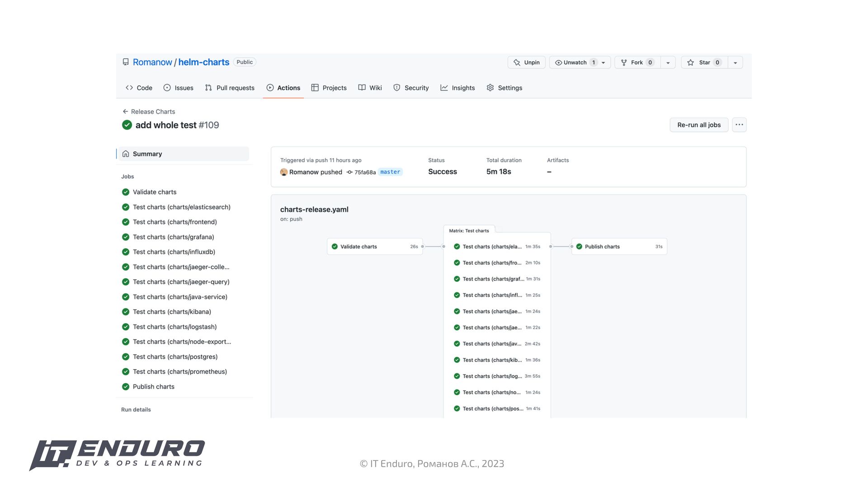Viewport: 868px width, 488px height.
Task: Open Test charts (charts/influxdb) job
Action: coord(174,252)
